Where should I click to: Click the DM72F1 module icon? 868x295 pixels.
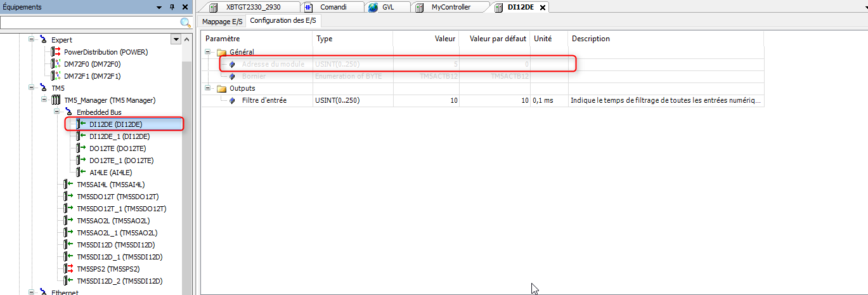pos(56,75)
